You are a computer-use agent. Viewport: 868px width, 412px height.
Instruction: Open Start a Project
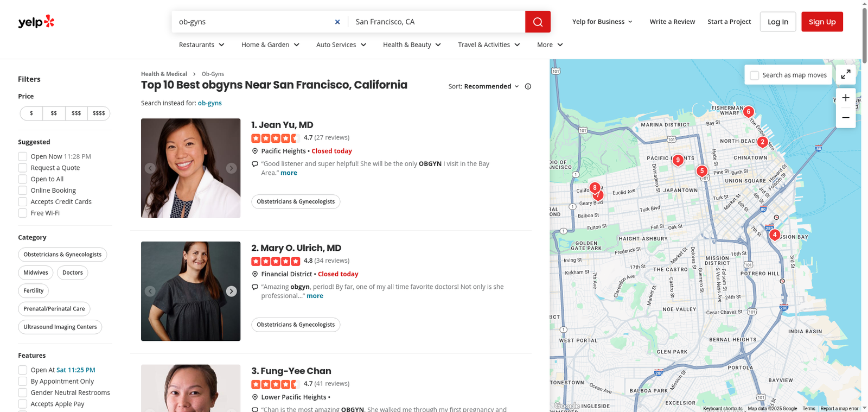point(729,22)
